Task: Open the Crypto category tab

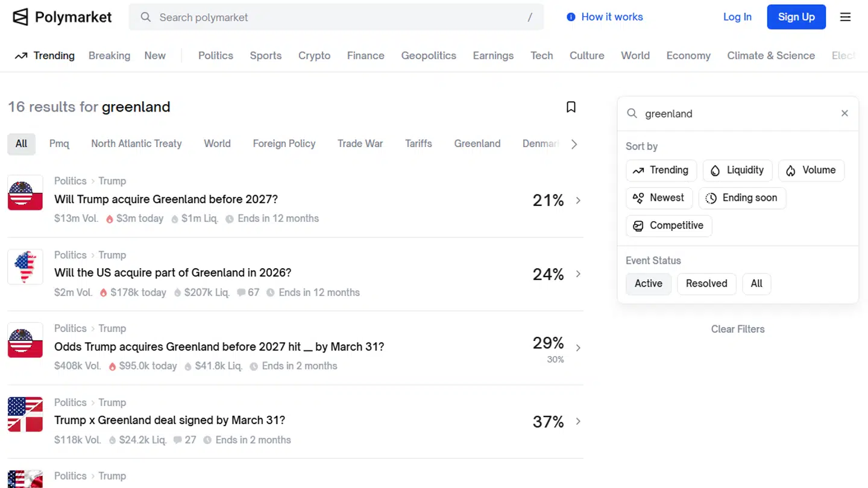Action: click(x=314, y=55)
